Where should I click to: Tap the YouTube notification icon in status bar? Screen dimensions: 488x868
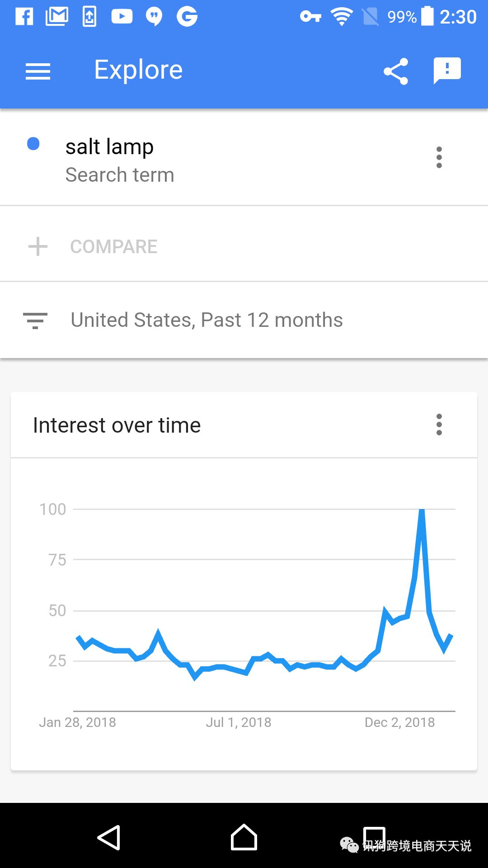pos(122,17)
